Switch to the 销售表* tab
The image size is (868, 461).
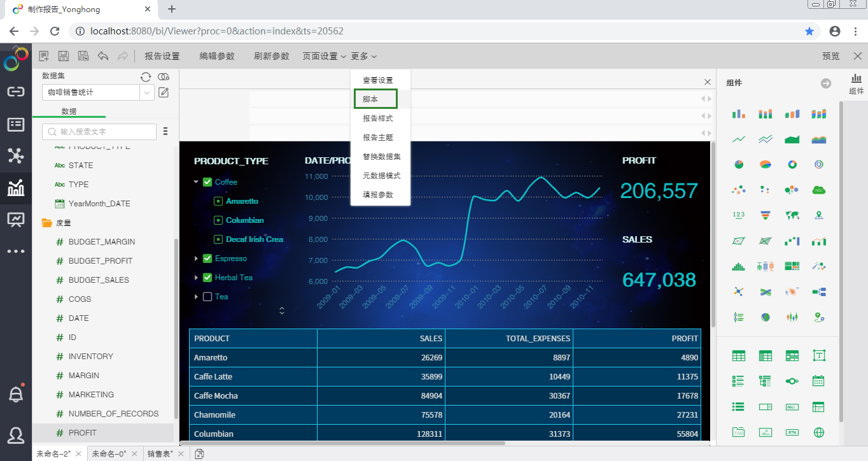click(x=160, y=454)
